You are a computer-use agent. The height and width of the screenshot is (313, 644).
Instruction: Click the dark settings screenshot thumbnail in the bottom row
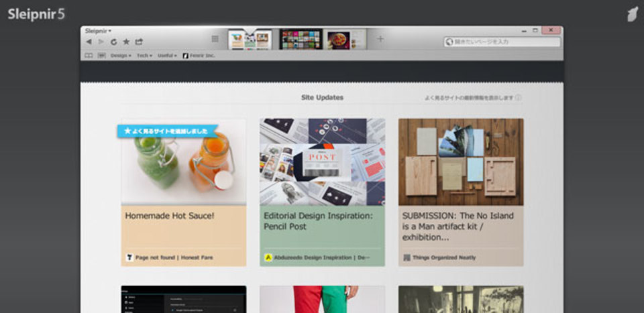[184, 300]
